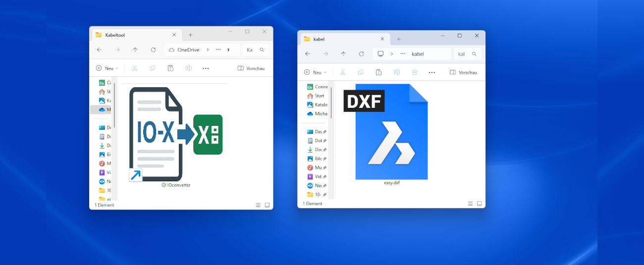
Task: Switch the kabel window to details list view
Action: [470, 204]
